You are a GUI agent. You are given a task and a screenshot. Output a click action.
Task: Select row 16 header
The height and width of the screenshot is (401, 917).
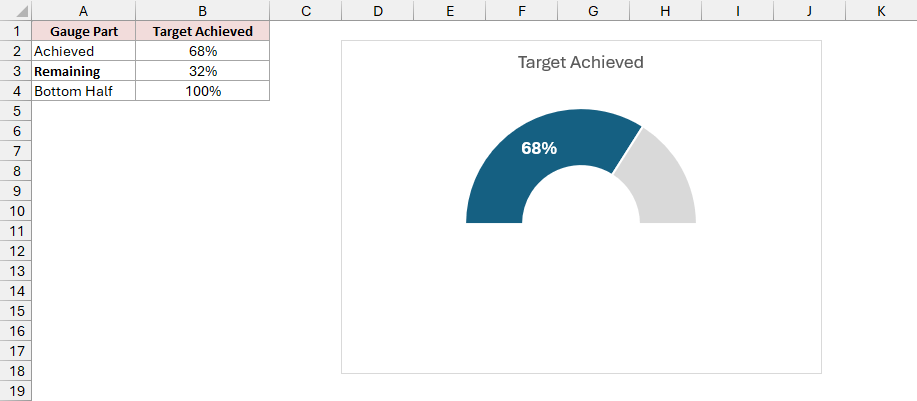point(16,331)
